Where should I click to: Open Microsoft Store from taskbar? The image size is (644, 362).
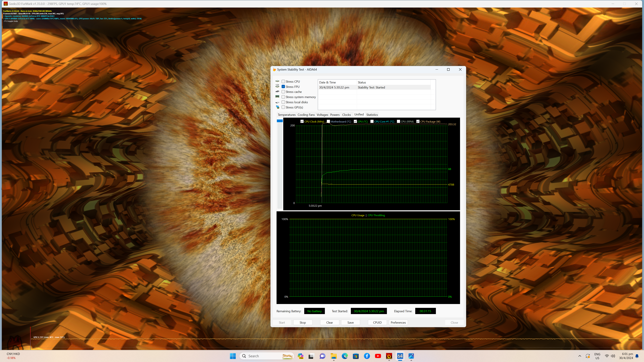click(x=356, y=356)
